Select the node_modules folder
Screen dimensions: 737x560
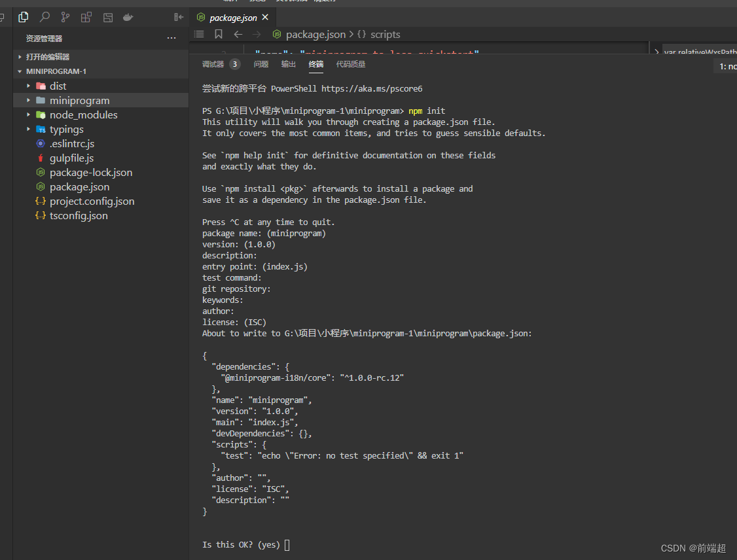[101, 114]
